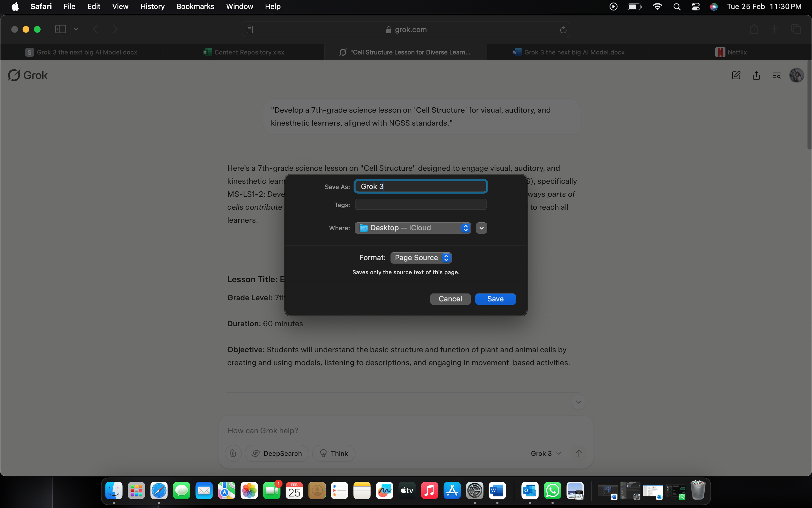Click the Now Playing menu bar icon
The width and height of the screenshot is (812, 508).
(613, 6)
